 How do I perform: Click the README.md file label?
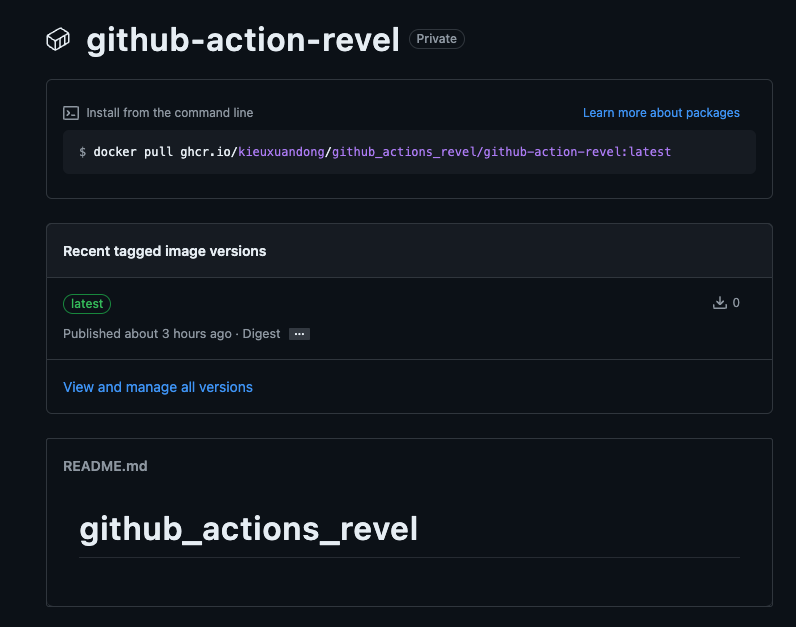tap(105, 466)
